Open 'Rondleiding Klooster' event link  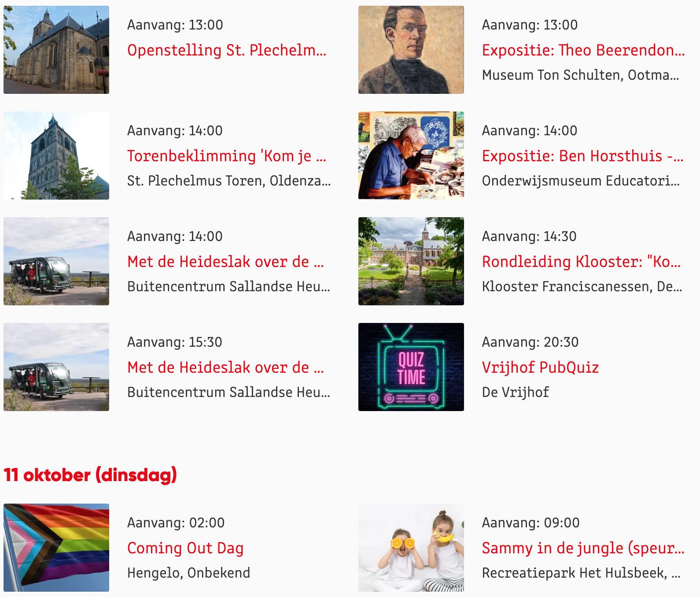point(582,262)
